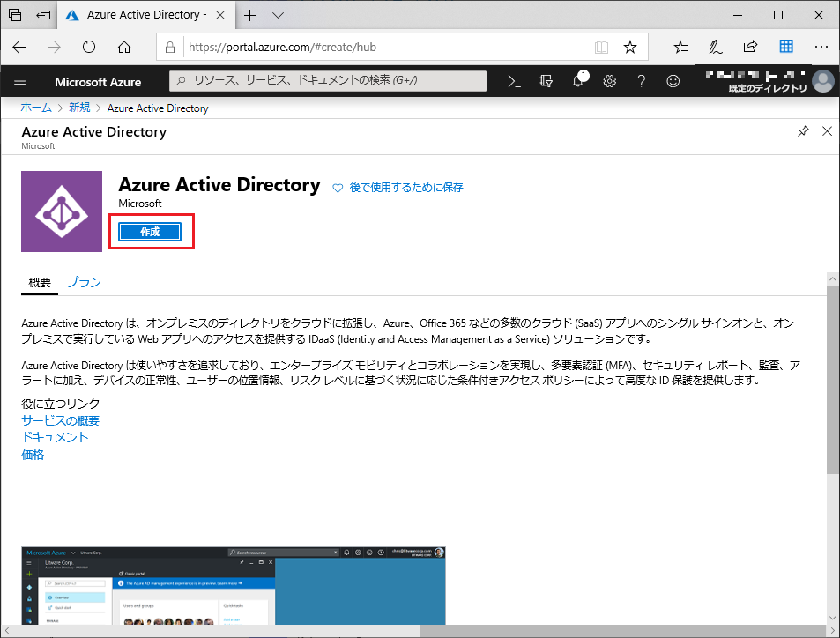Focus the Azure resource search box

click(x=328, y=81)
